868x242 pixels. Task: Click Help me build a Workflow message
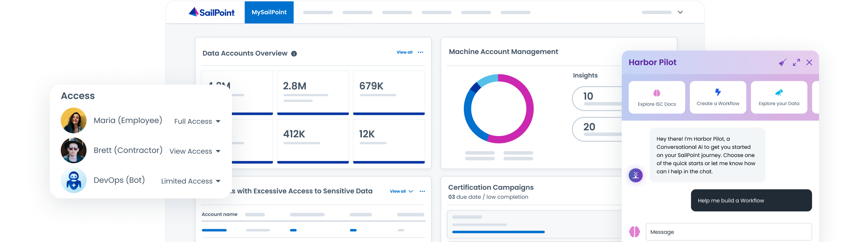[x=751, y=201]
